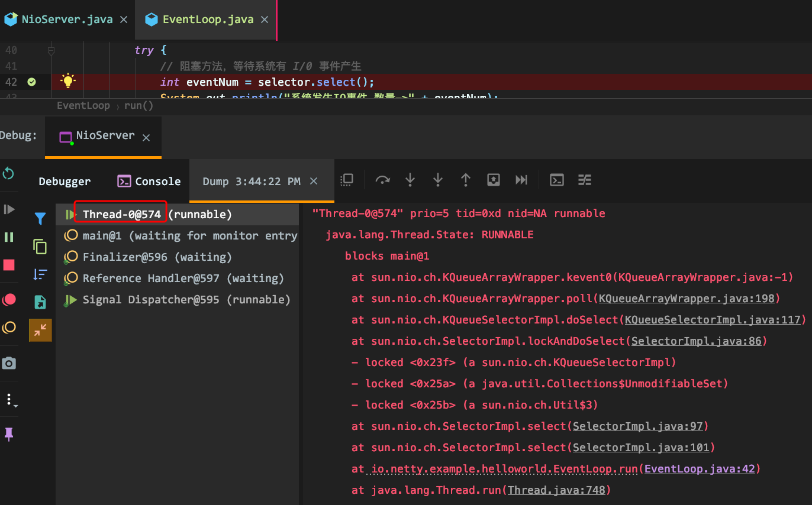
Task: Select the Signal Dispatcher@595 (runnable) thread
Action: point(178,299)
